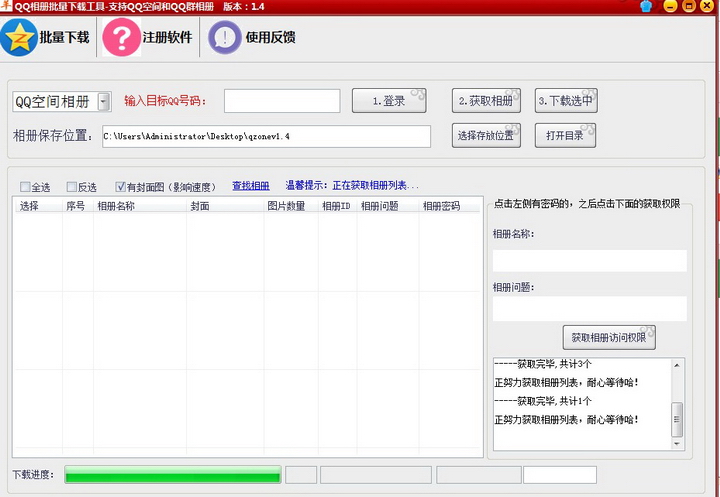The height and width of the screenshot is (497, 720).
Task: Focus the 相册问题 field in right panel
Action: point(590,308)
